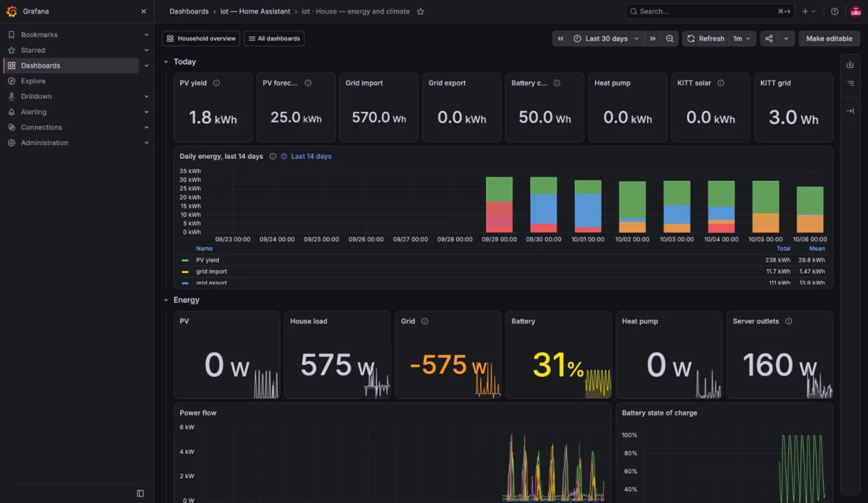Open the Household overview link
The width and height of the screenshot is (868, 503).
tap(201, 39)
